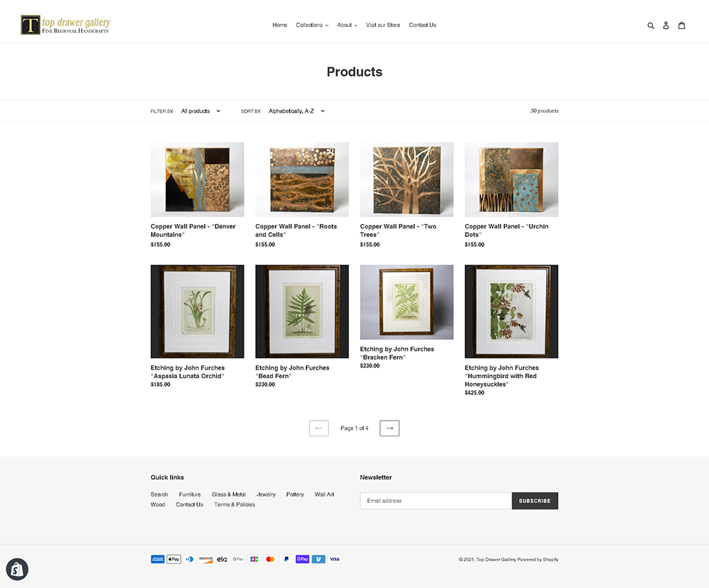The height and width of the screenshot is (588, 709).
Task: Subscribe to the newsletter
Action: (535, 501)
